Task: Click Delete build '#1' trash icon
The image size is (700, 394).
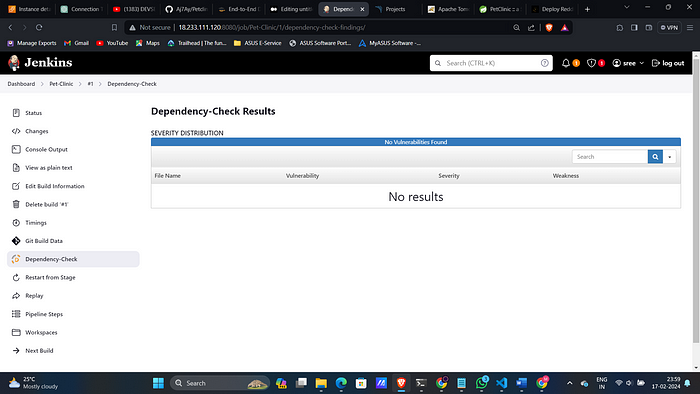Action: [x=16, y=204]
